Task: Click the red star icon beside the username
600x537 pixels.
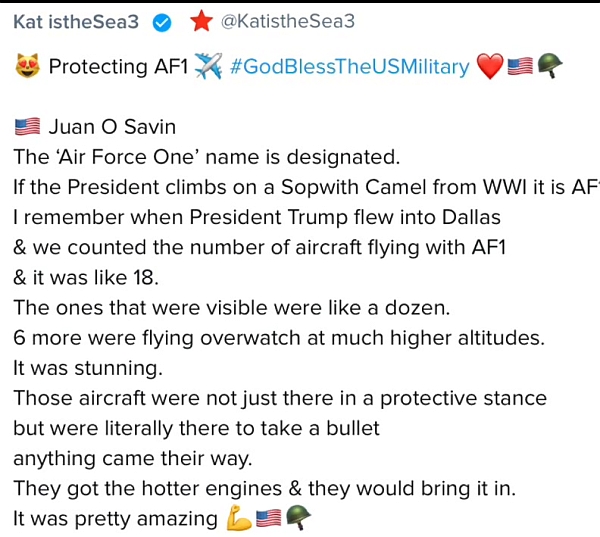Action: [200, 22]
